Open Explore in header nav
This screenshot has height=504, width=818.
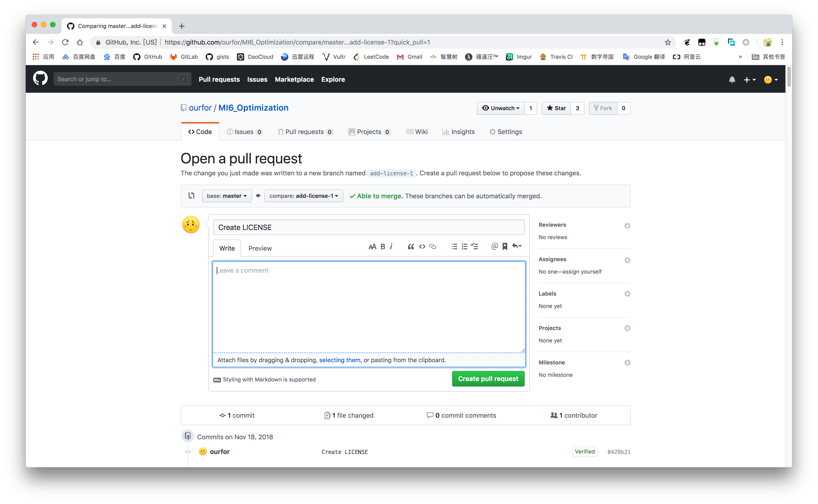(333, 79)
